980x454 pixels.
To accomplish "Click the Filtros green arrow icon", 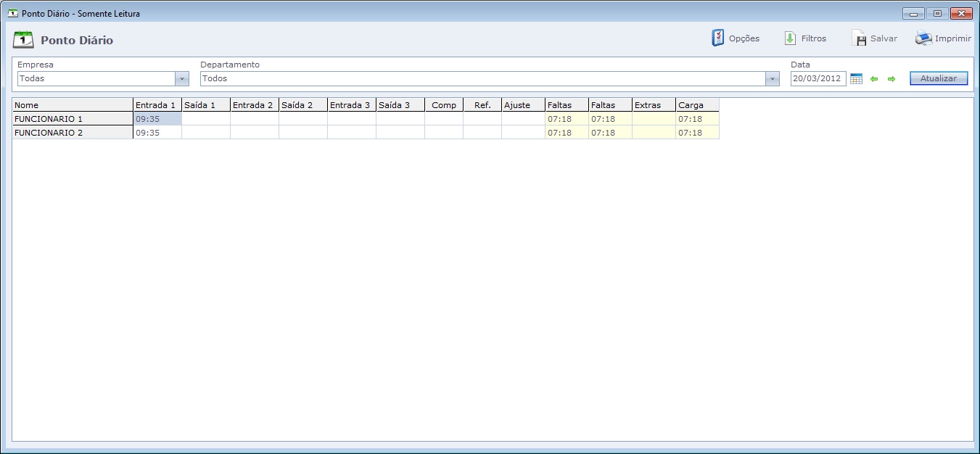I will (x=790, y=38).
